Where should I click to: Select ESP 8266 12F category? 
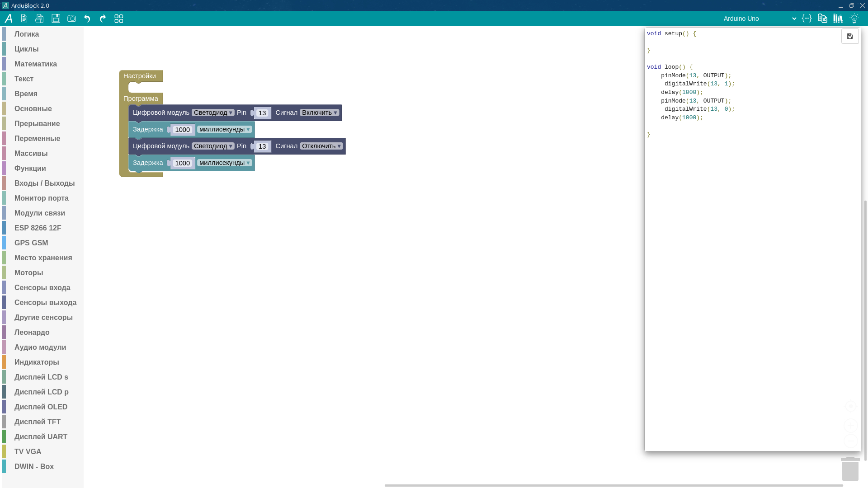(42, 228)
